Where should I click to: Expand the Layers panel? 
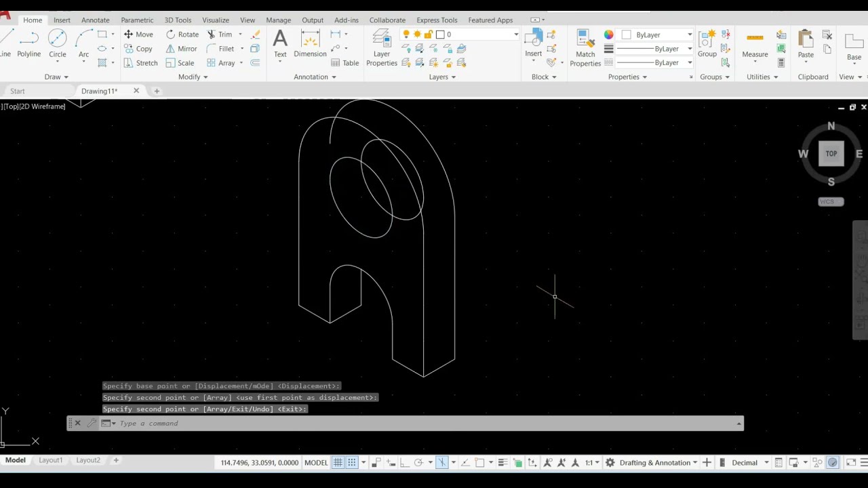click(x=443, y=77)
